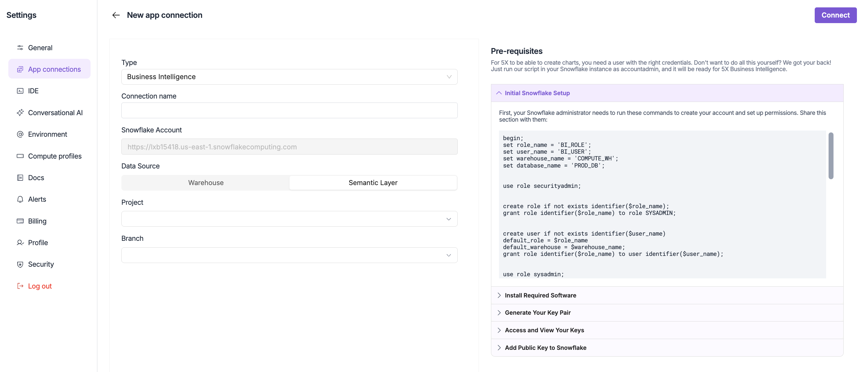Viewport: 868px width, 372px height.
Task: Select the Conversational AI sparkle icon
Action: pos(20,112)
